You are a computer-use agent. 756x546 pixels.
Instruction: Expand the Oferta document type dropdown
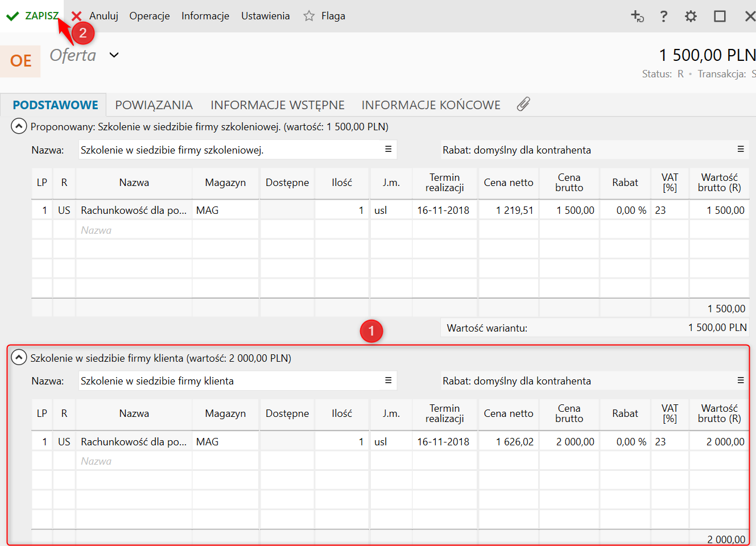pos(114,55)
